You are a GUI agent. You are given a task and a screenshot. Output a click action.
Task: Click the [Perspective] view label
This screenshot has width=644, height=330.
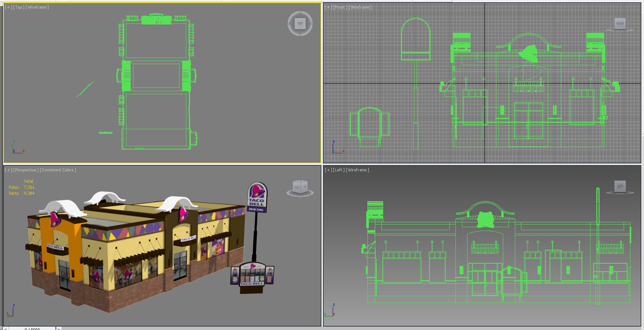click(x=26, y=170)
